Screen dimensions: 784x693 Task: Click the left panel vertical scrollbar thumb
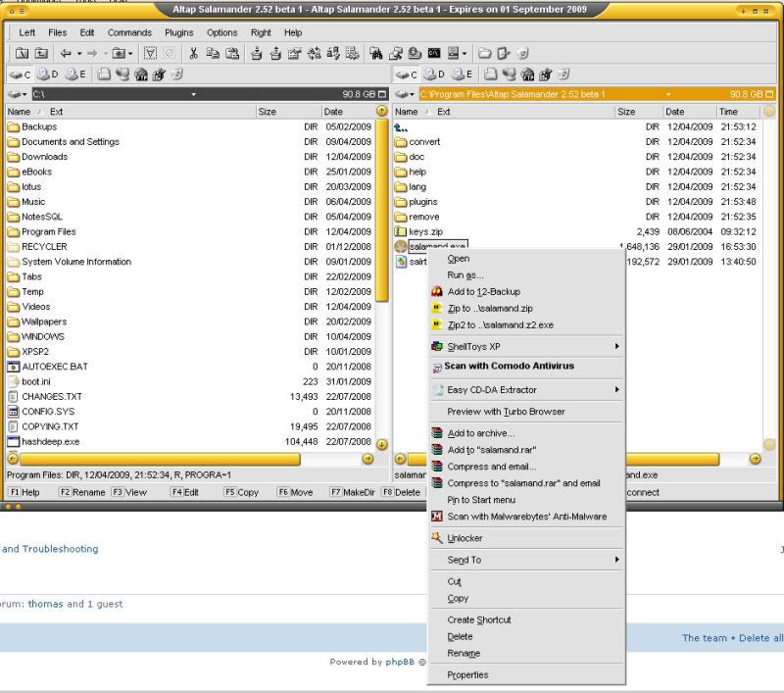pyautogui.click(x=382, y=211)
